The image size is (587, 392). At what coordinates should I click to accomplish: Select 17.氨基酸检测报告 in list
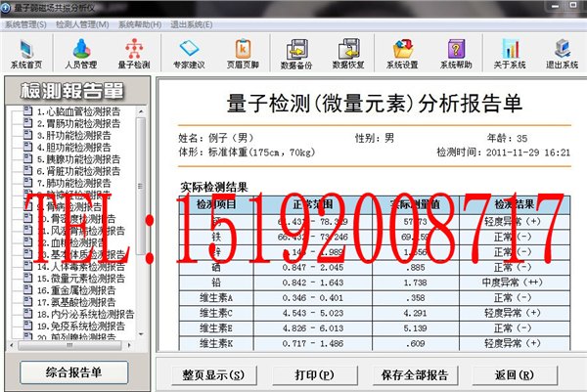(76, 302)
